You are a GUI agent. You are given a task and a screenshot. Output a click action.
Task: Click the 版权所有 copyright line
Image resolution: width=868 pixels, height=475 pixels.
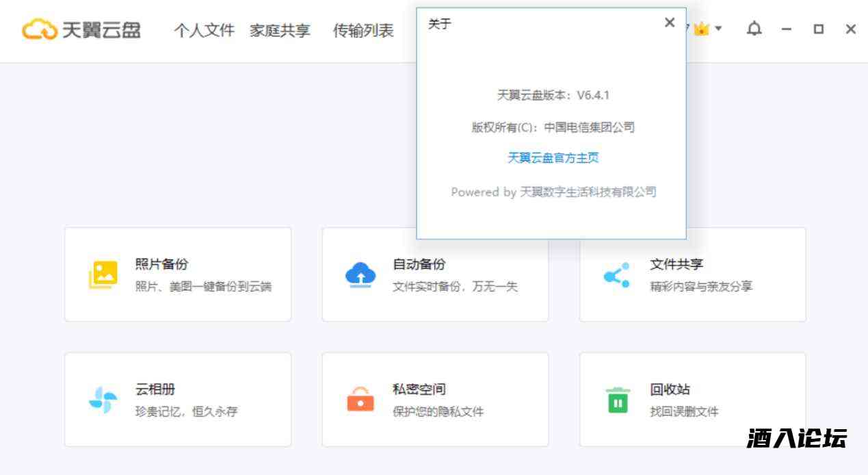(553, 127)
